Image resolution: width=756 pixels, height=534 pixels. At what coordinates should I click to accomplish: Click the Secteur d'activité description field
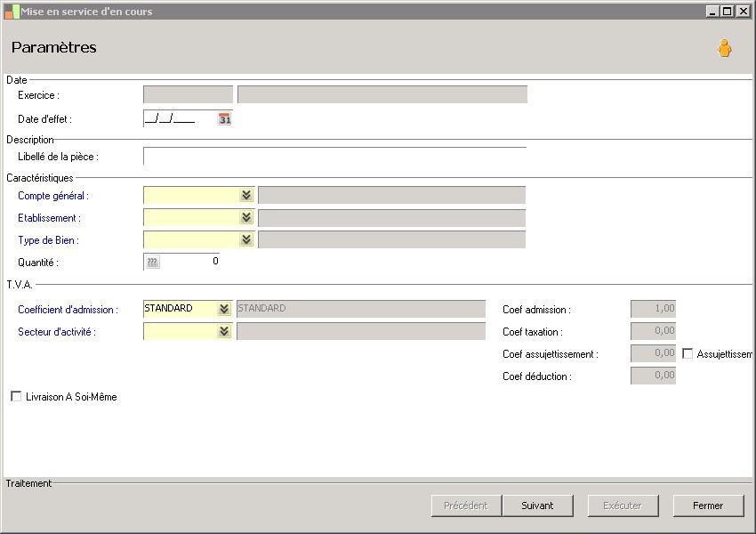(361, 331)
